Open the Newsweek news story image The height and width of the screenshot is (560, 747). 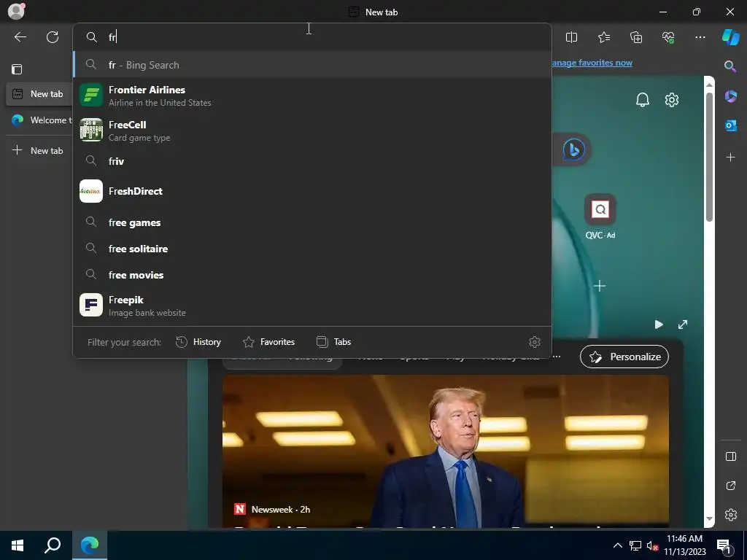pos(446,450)
